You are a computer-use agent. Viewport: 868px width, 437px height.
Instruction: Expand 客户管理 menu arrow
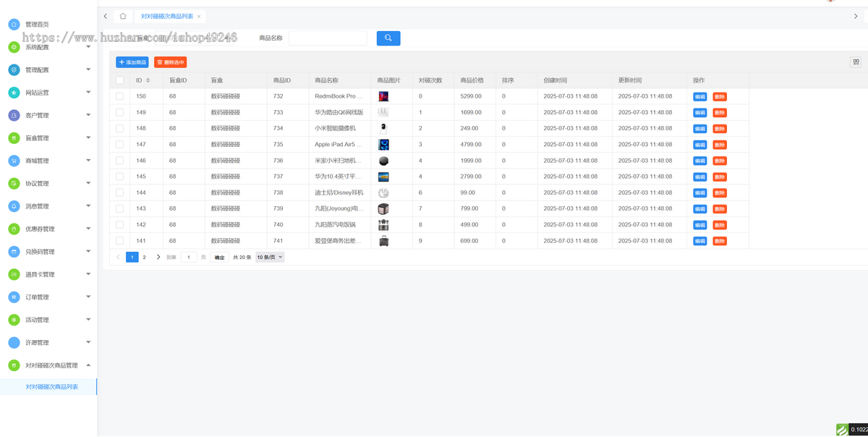(x=88, y=115)
